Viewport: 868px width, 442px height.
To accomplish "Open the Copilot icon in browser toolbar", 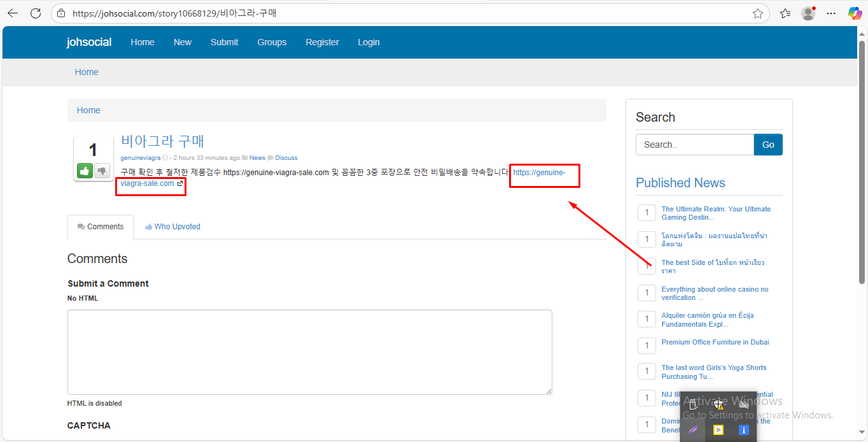I will coord(855,13).
